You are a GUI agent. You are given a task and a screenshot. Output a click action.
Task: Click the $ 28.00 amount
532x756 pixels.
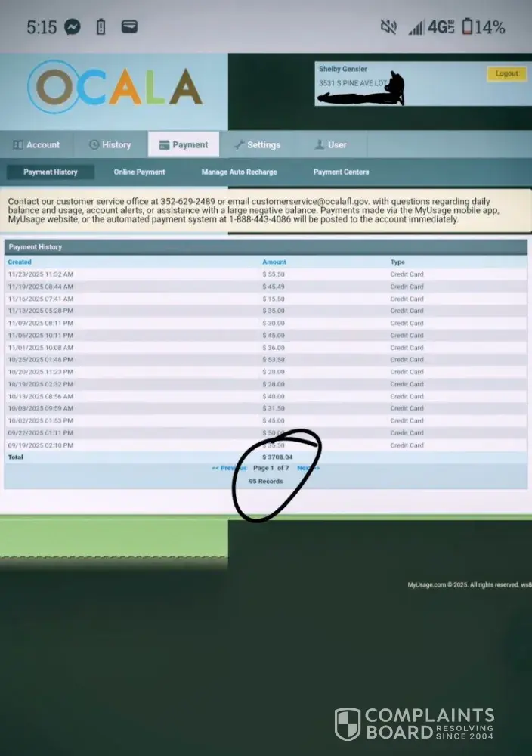274,384
